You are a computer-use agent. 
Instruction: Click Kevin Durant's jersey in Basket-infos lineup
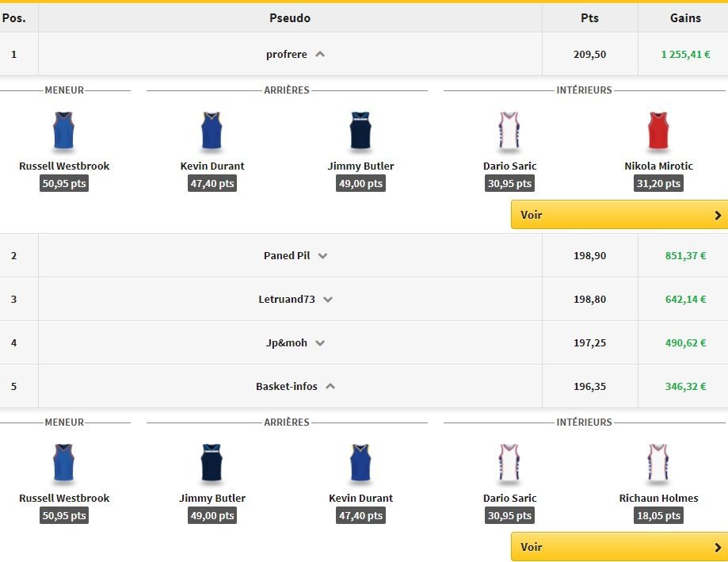pyautogui.click(x=360, y=464)
